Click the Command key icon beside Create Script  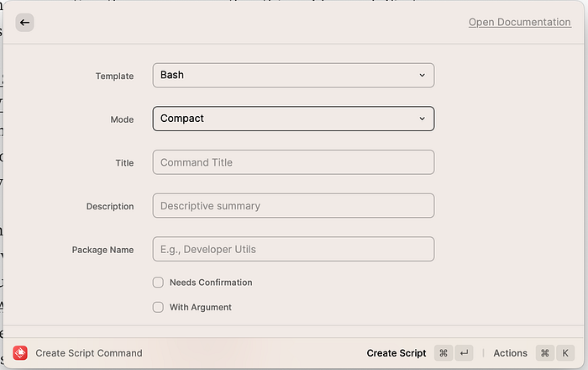point(444,353)
